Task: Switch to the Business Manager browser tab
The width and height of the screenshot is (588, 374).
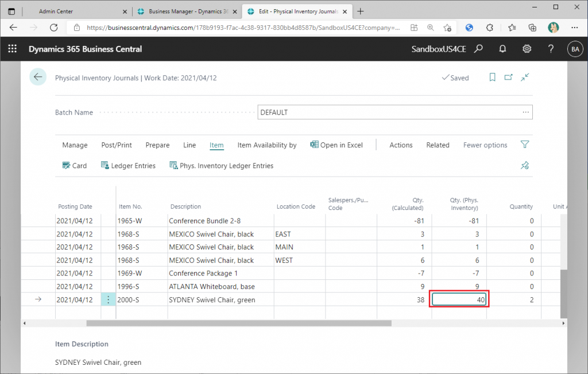Action: pos(188,11)
